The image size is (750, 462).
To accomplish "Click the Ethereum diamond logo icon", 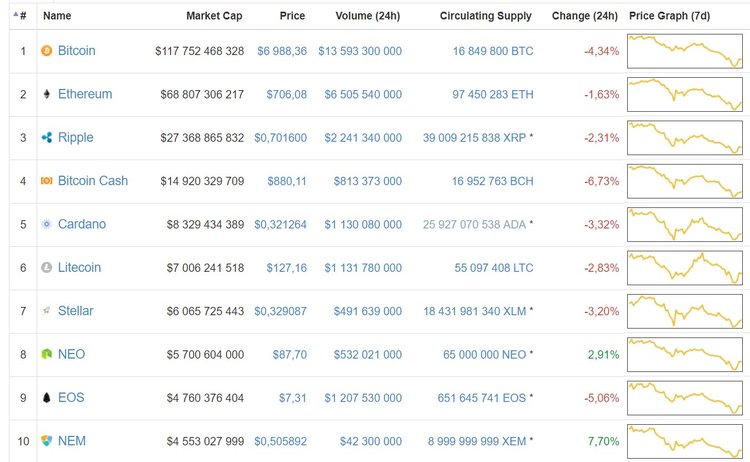I will [x=46, y=94].
